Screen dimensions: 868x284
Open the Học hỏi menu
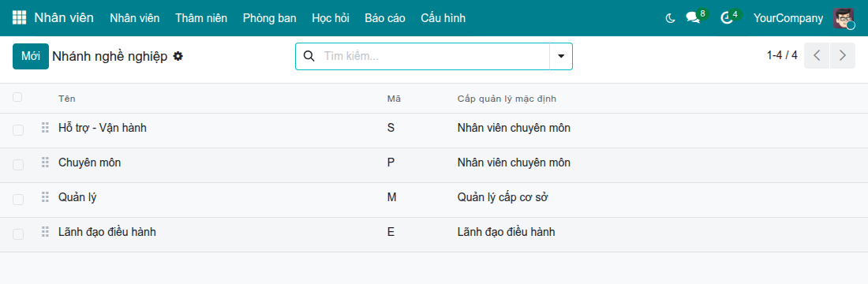pos(331,18)
